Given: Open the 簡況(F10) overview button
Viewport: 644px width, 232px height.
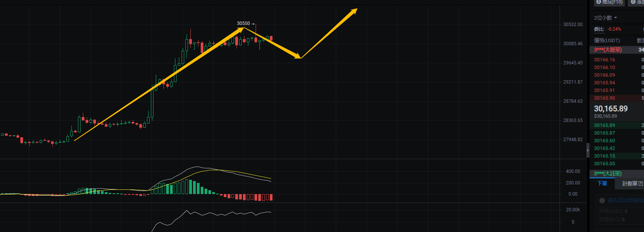Looking at the screenshot, I should (609, 2).
